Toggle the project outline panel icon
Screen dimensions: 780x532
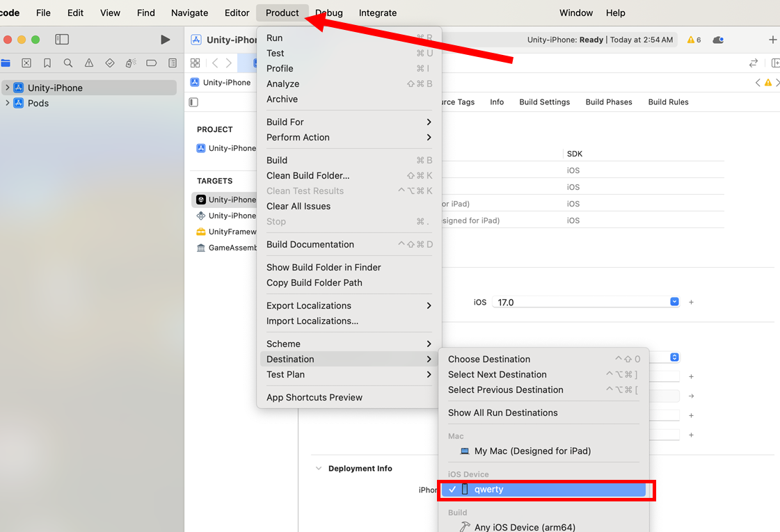coord(193,102)
